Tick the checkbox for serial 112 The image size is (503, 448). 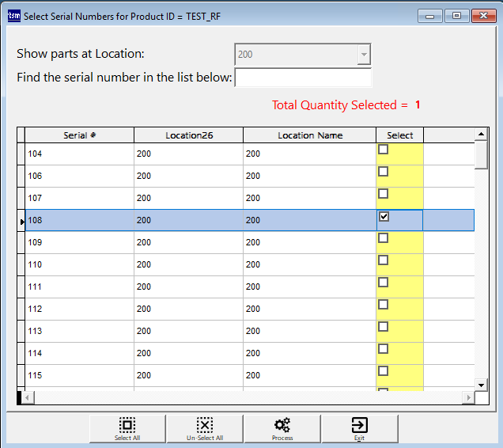coord(384,305)
